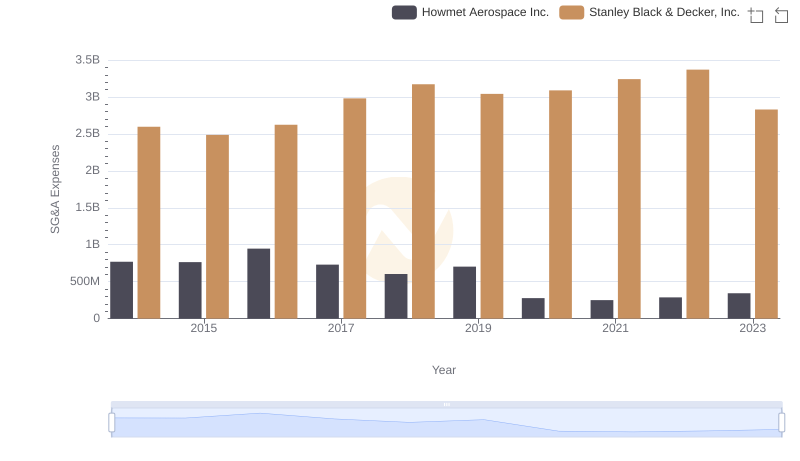
Task: Click the Stanley bar above the 2019 label
Action: click(x=492, y=206)
